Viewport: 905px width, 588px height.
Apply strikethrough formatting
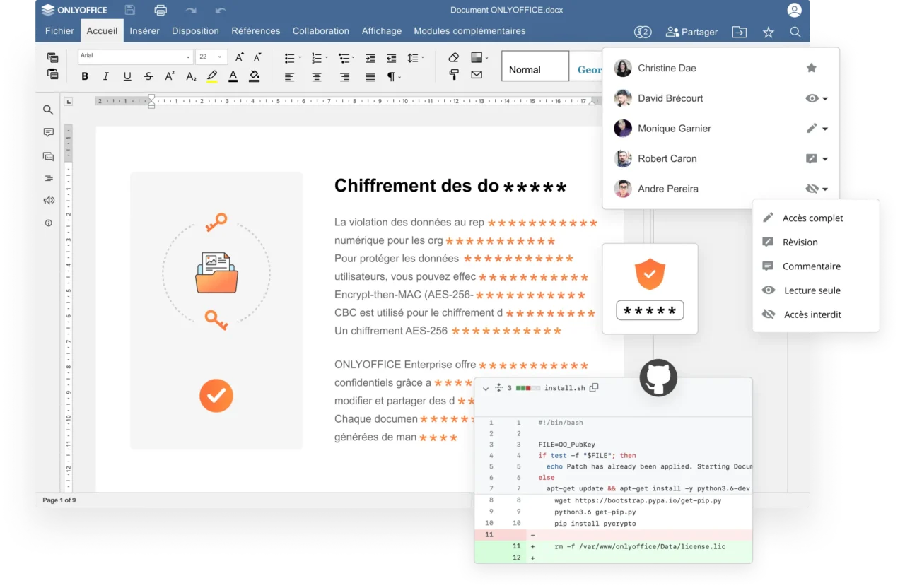(x=148, y=76)
